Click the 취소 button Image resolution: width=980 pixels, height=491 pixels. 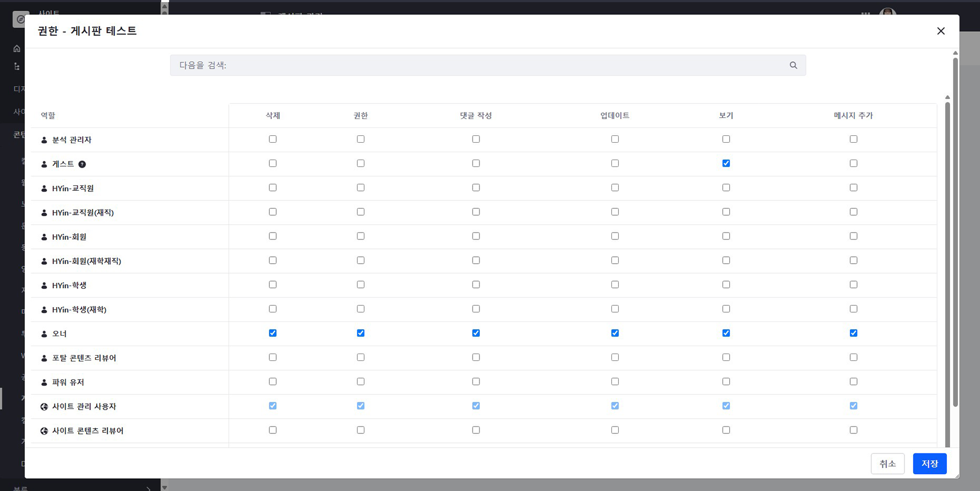click(x=887, y=464)
